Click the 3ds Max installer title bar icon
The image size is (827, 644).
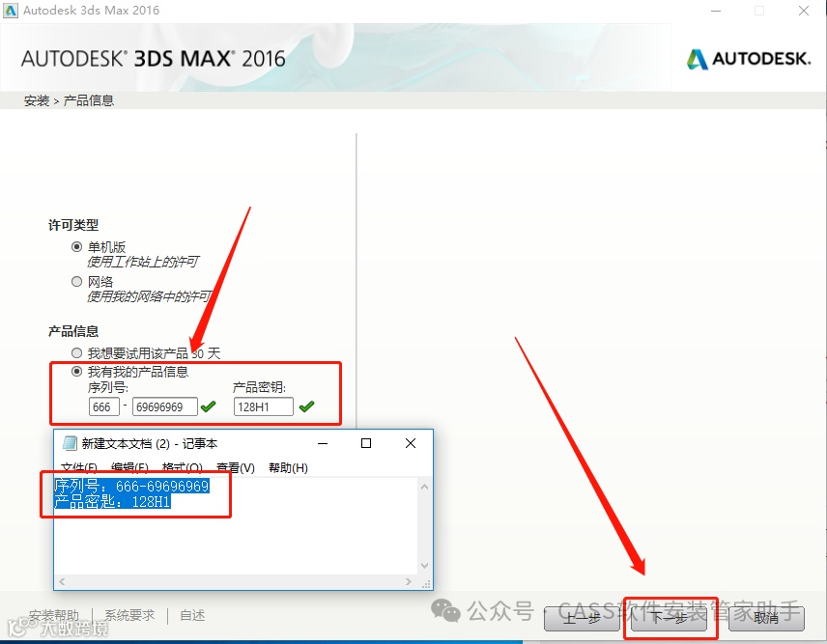10,11
